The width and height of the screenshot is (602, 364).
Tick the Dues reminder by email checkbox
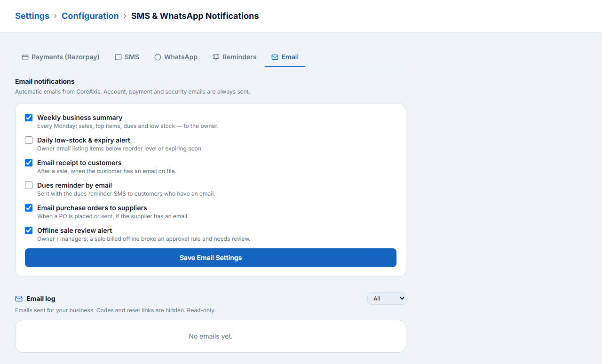tap(29, 185)
